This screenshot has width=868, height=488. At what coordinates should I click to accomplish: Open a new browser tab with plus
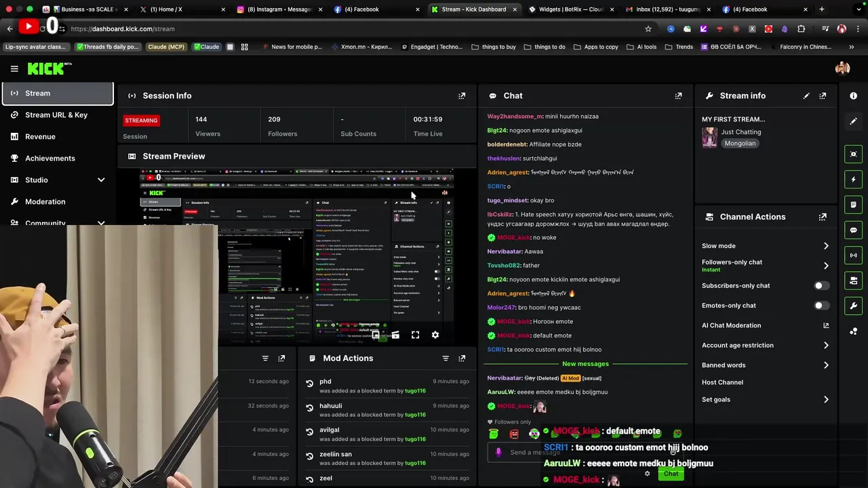pos(822,9)
